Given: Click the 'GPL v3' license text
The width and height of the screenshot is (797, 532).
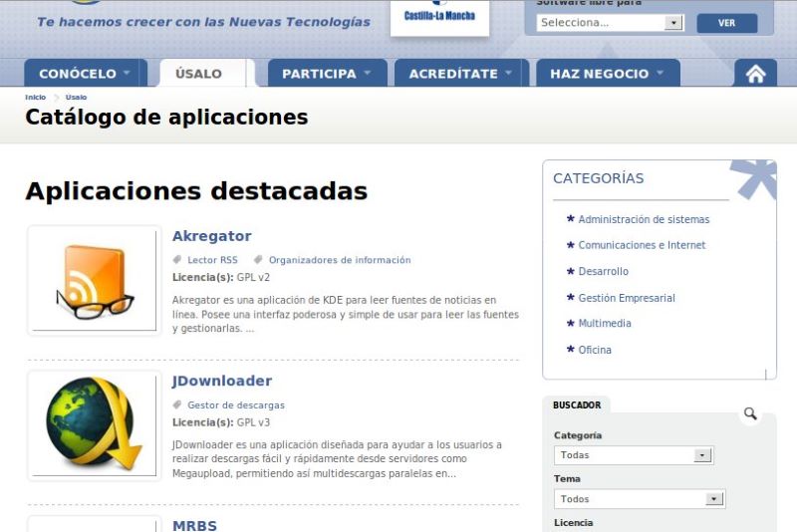Looking at the screenshot, I should [253, 422].
